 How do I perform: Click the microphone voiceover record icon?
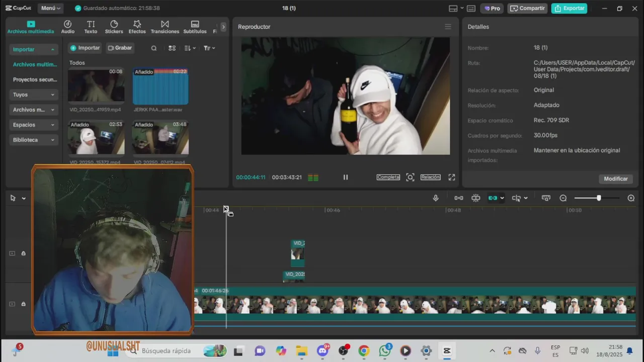(436, 198)
